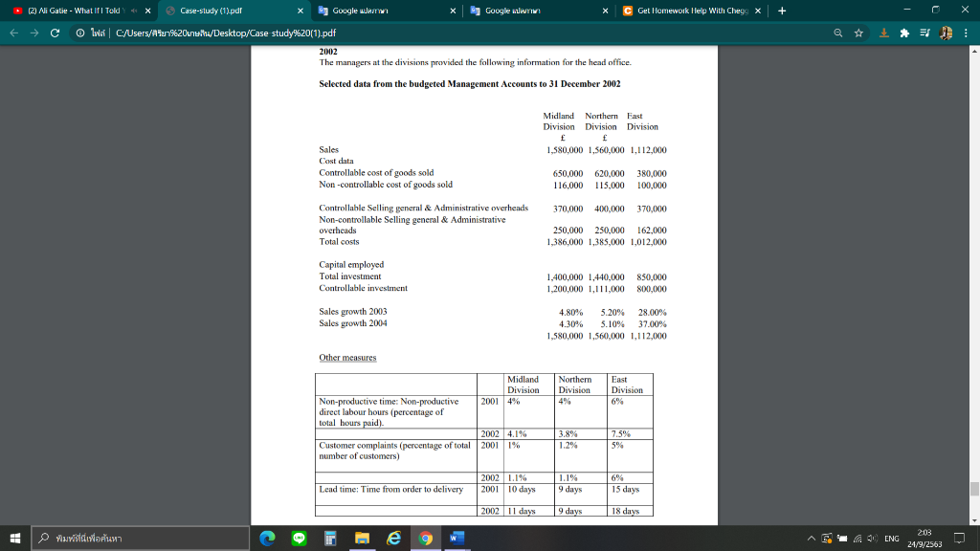Open a new tab with the plus button
This screenshot has width=980, height=551.
click(783, 11)
